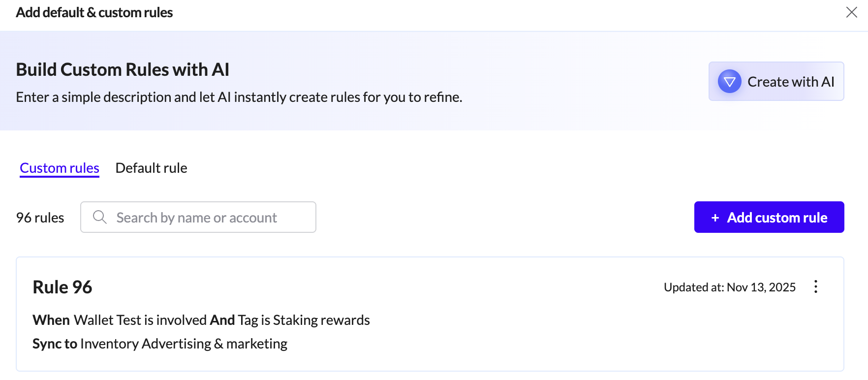
Task: Click the Add custom rule button
Action: click(x=769, y=217)
